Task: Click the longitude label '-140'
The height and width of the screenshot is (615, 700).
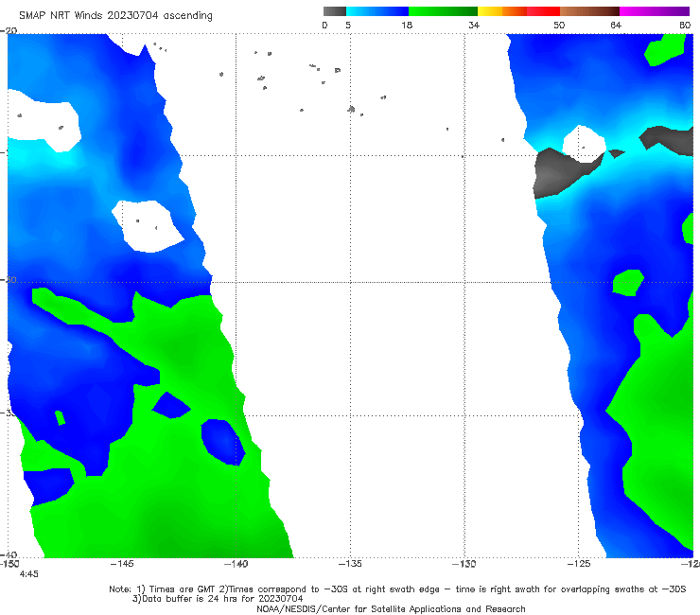Action: click(x=236, y=564)
